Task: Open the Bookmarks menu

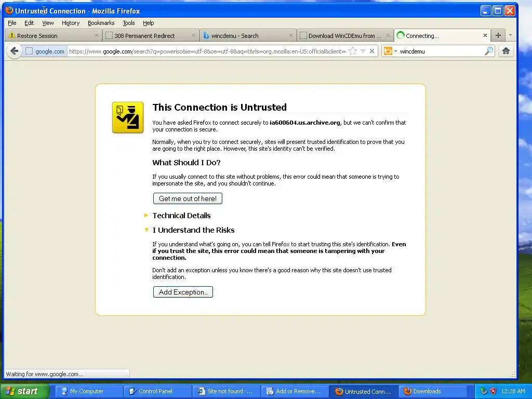Action: pyautogui.click(x=101, y=23)
